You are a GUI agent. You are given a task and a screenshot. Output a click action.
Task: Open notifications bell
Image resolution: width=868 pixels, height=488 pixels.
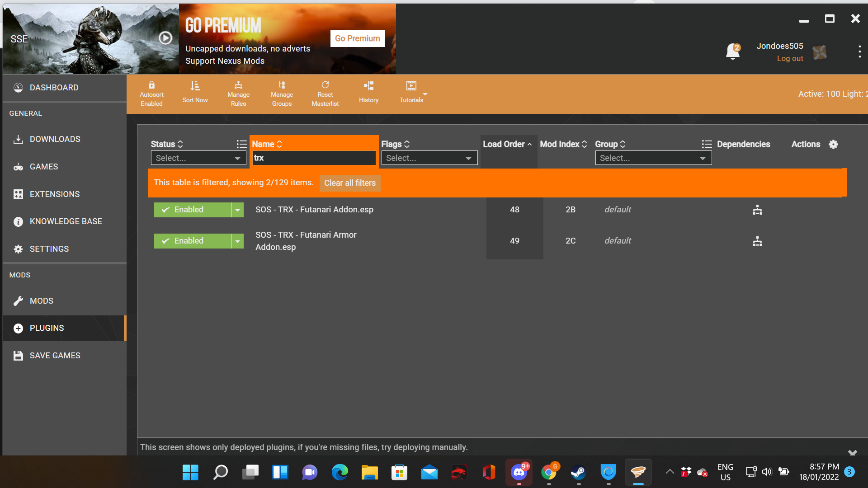(733, 52)
